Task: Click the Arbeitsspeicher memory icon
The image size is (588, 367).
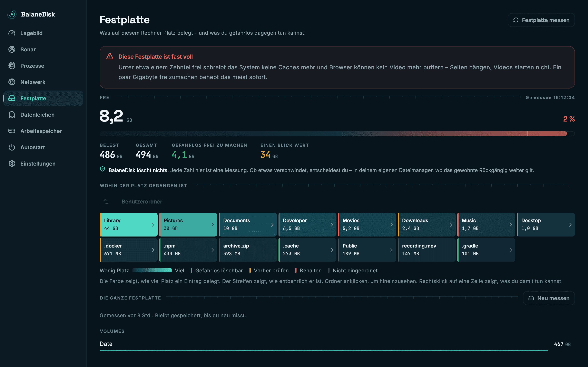Action: coord(12,131)
